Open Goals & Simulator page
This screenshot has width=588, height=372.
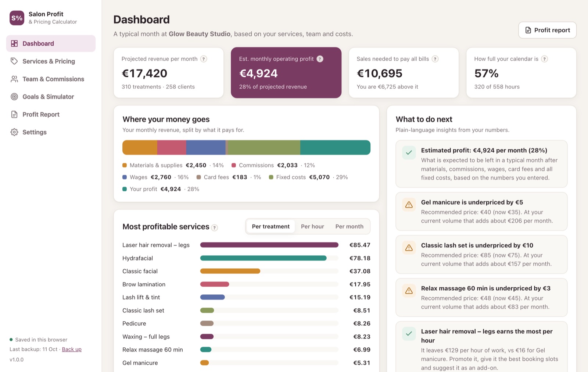51,96
